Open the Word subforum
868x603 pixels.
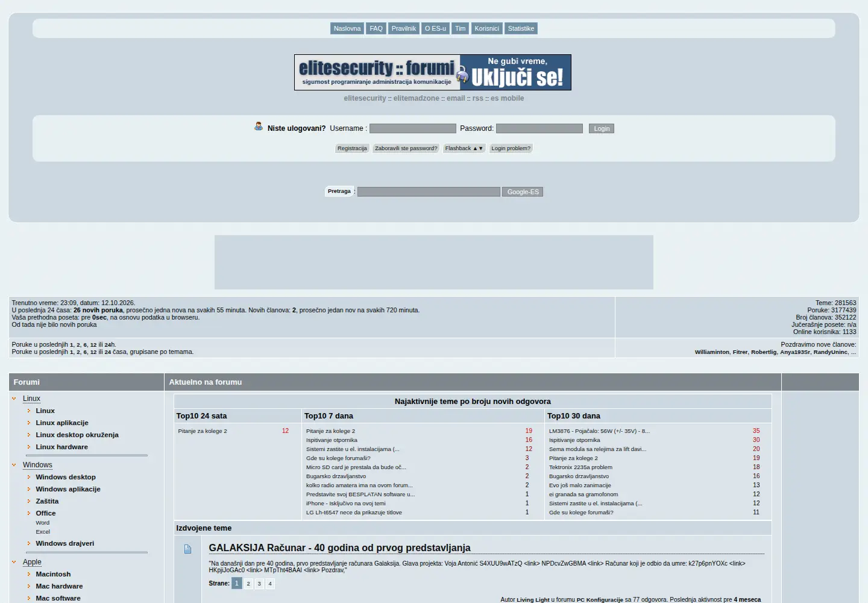coord(43,523)
